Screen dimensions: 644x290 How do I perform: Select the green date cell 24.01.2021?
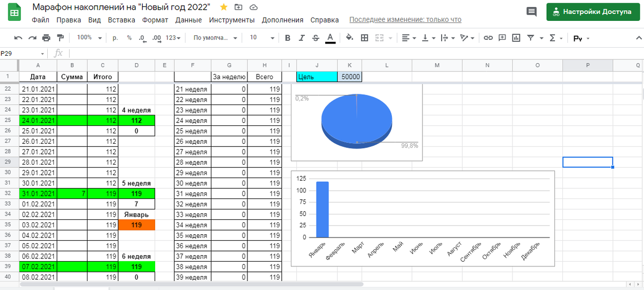(x=38, y=120)
